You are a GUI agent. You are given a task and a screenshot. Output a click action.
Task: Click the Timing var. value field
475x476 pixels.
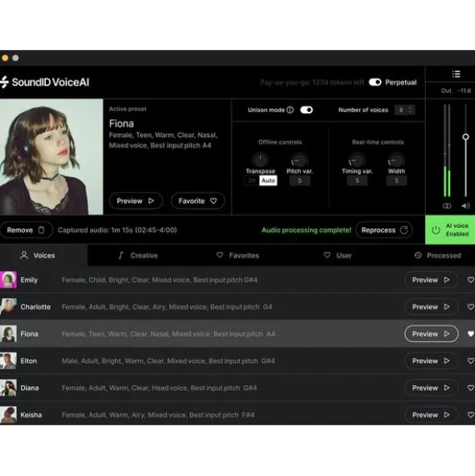[357, 180]
